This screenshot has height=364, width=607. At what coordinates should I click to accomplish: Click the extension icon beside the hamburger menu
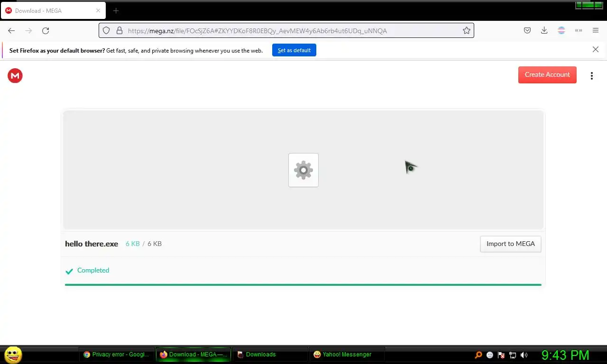point(579,30)
